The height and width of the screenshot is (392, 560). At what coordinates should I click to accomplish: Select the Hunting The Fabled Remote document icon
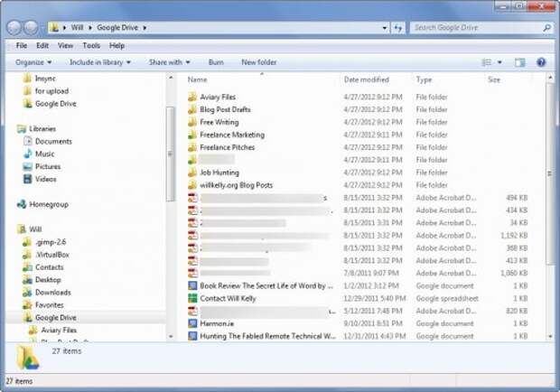[x=192, y=336]
